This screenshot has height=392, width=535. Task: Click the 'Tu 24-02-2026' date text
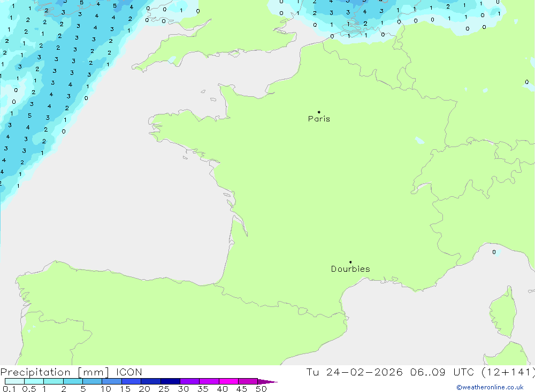(x=354, y=372)
